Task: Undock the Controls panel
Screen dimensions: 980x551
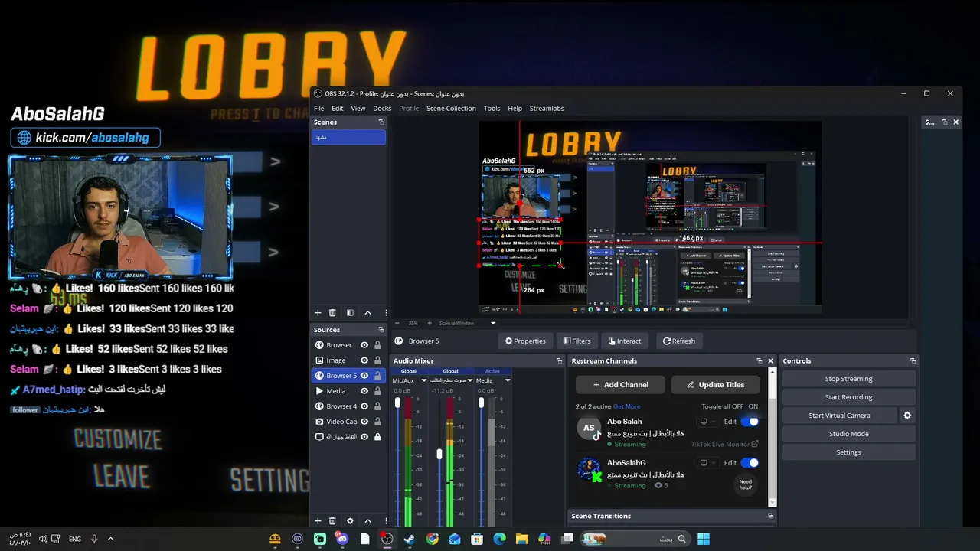Action: (913, 360)
